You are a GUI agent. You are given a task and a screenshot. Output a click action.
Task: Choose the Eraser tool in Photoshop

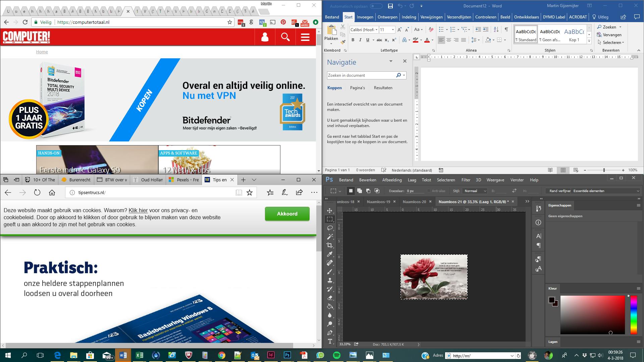point(330,298)
